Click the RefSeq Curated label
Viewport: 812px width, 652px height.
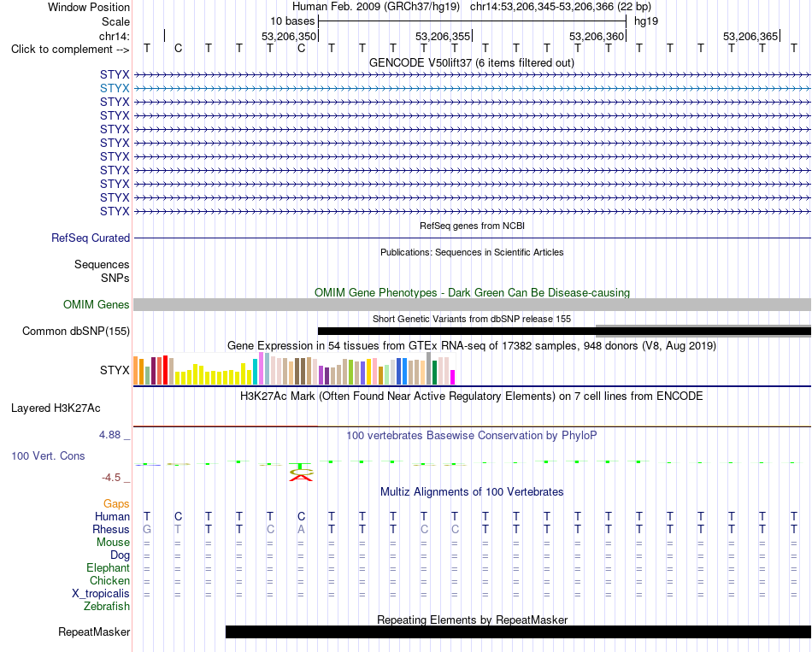tap(90, 238)
